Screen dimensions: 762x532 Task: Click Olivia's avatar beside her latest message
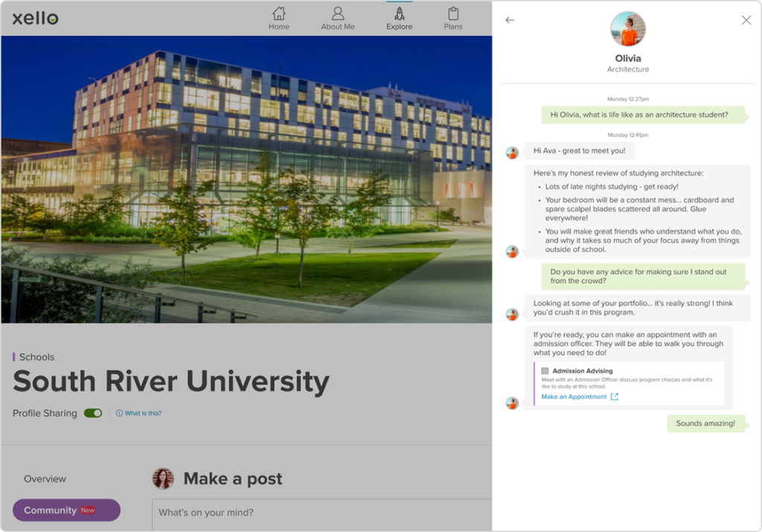coord(513,403)
